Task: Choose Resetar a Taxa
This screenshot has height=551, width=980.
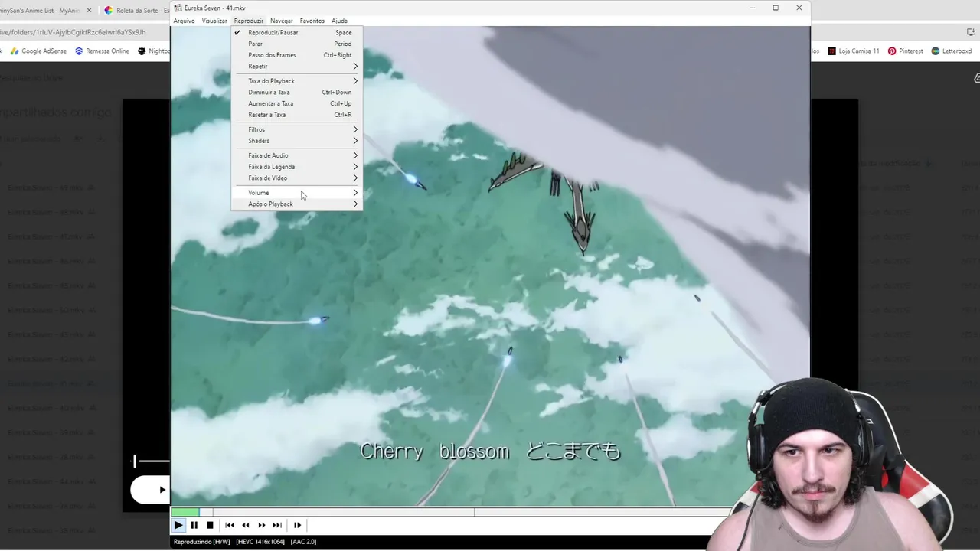Action: (x=297, y=115)
